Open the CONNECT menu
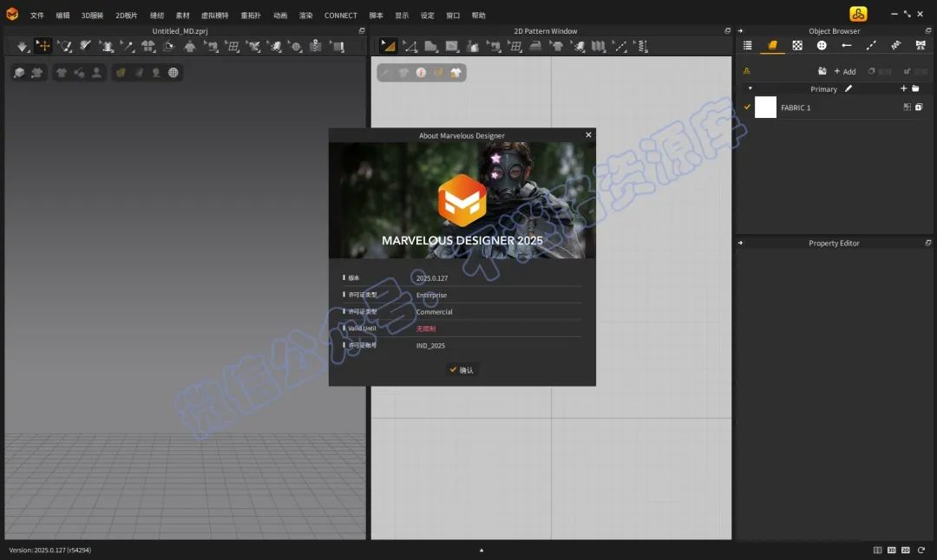This screenshot has width=937, height=560. click(341, 16)
